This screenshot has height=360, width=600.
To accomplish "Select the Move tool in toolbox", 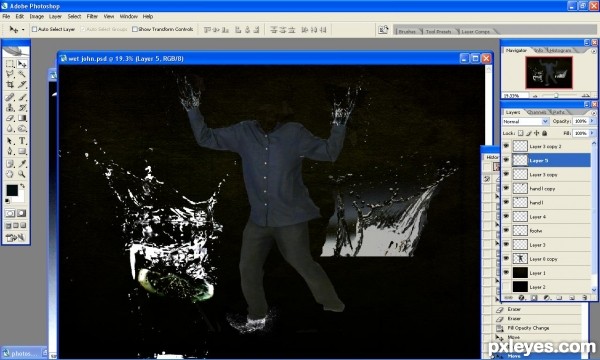I will click(x=22, y=64).
